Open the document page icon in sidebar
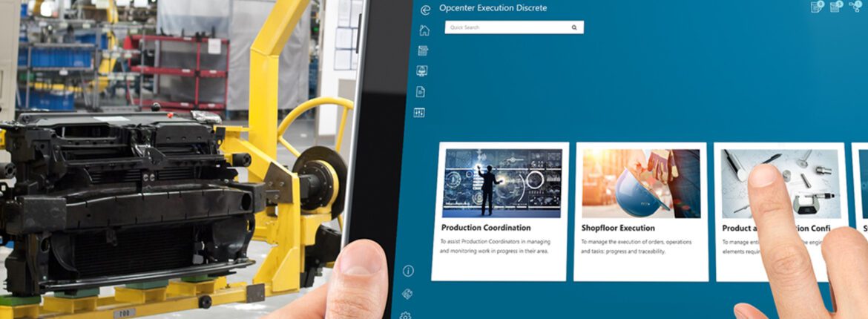The height and width of the screenshot is (319, 868). [421, 91]
